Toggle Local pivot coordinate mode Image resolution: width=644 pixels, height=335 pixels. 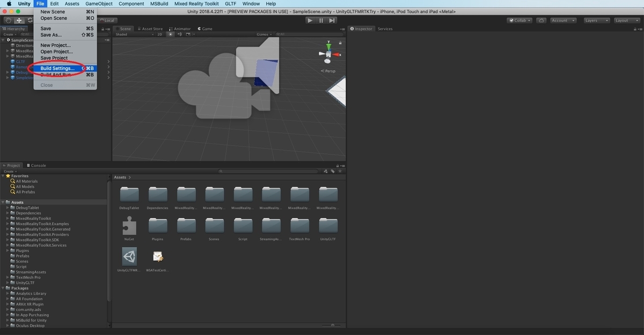point(108,20)
